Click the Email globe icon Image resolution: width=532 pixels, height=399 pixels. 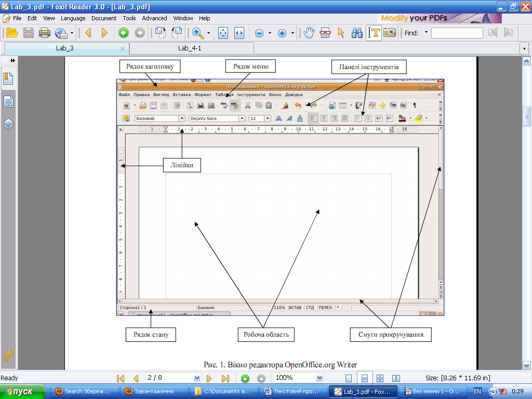tap(61, 33)
